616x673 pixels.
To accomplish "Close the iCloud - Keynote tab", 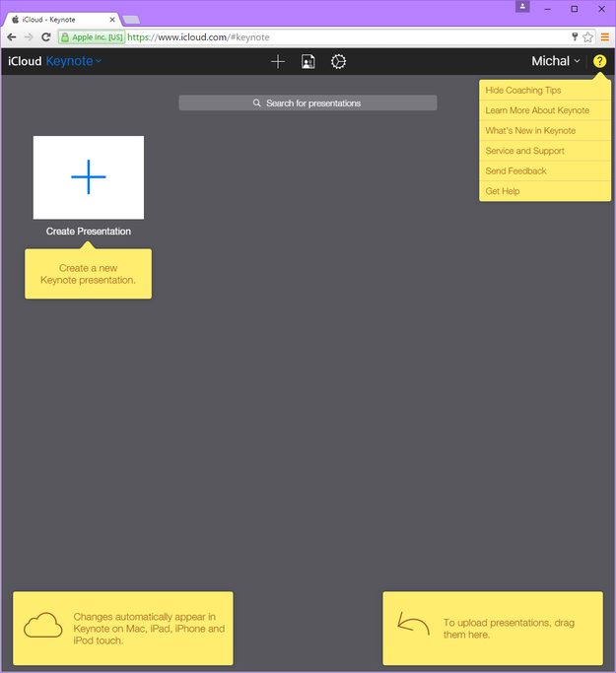I will 112,20.
